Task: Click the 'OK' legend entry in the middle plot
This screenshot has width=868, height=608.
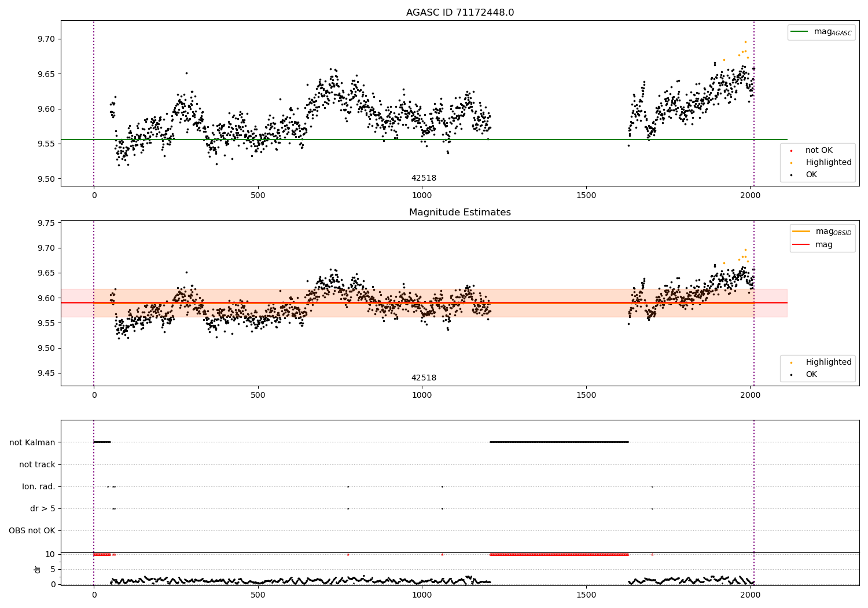Action: click(811, 374)
